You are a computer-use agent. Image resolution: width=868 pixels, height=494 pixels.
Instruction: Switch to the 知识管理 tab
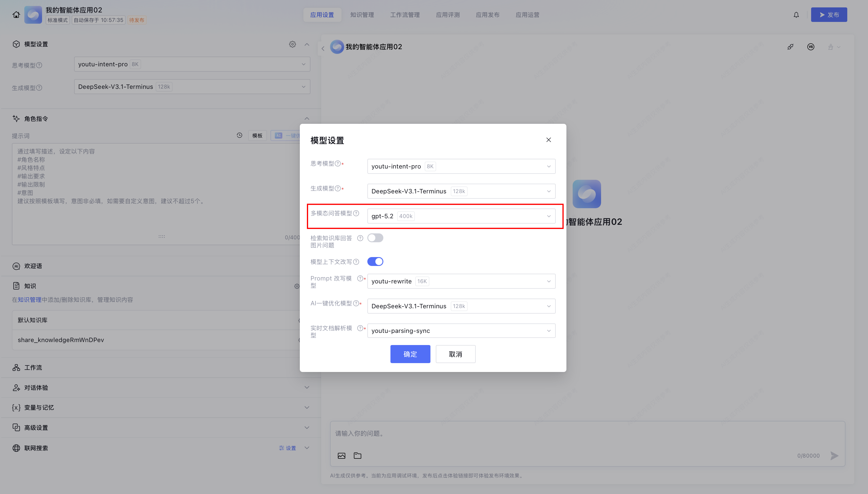(362, 15)
